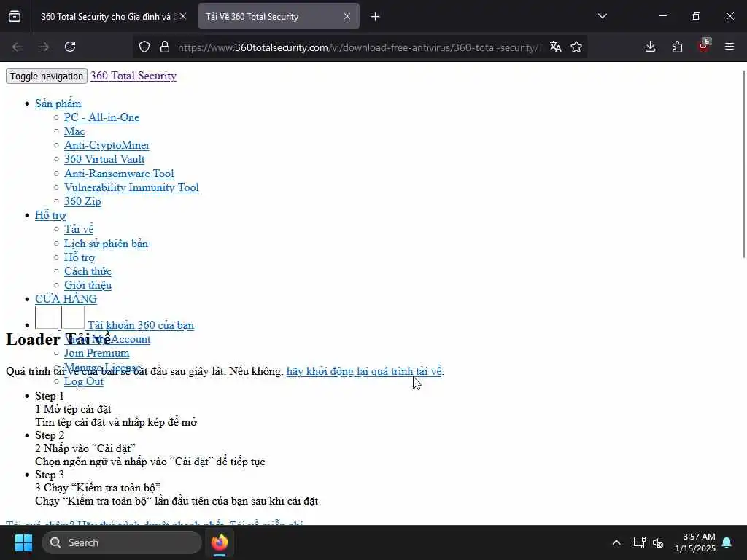Open the Cách thức link
This screenshot has height=560, width=747.
88,271
